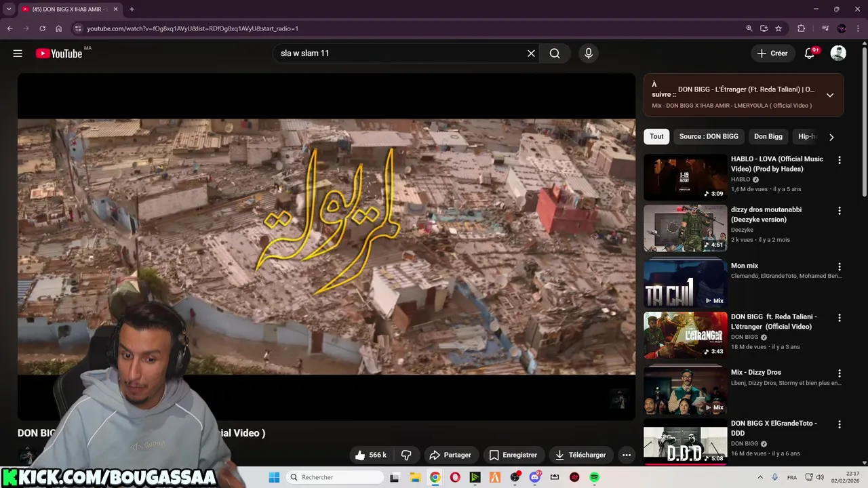Open options for Mon mix playlist

point(840,267)
